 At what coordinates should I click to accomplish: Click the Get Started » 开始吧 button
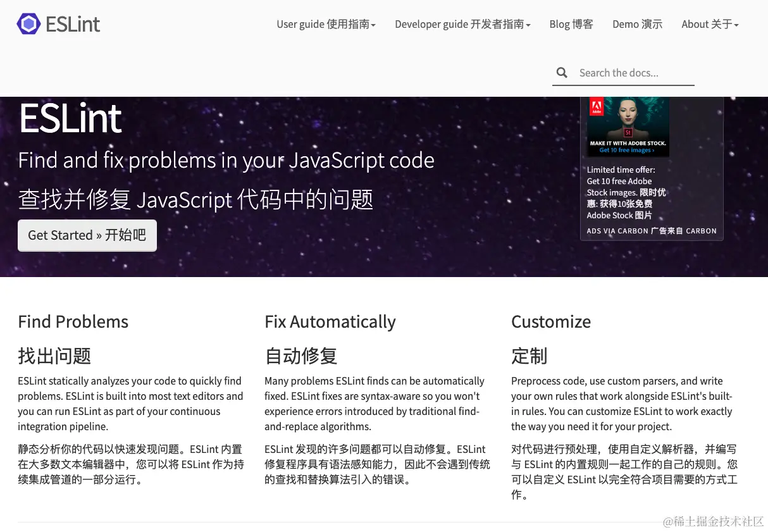pyautogui.click(x=87, y=235)
